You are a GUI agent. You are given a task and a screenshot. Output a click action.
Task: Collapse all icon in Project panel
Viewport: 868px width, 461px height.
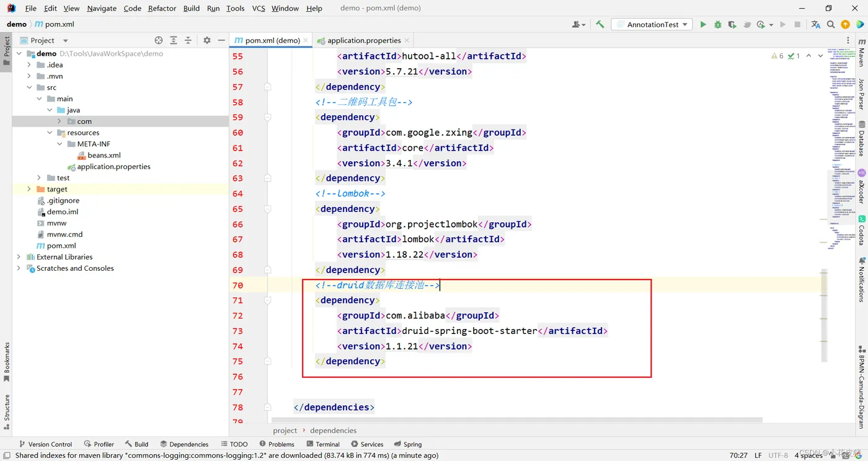coord(188,40)
